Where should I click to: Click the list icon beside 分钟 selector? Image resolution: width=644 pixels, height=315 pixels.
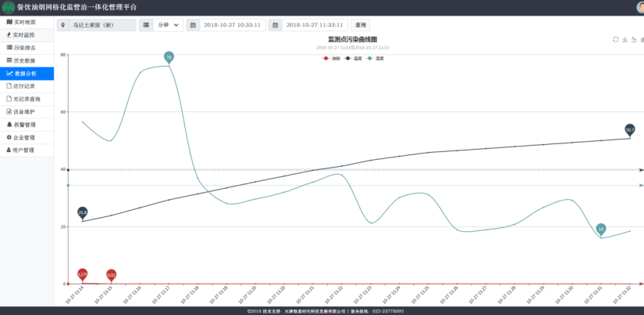[x=146, y=25]
